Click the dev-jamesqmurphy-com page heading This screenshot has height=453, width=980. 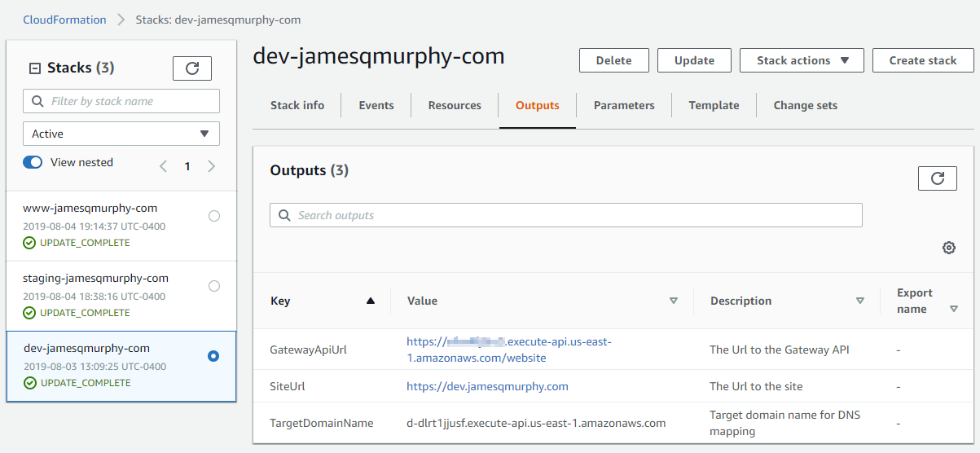click(379, 56)
